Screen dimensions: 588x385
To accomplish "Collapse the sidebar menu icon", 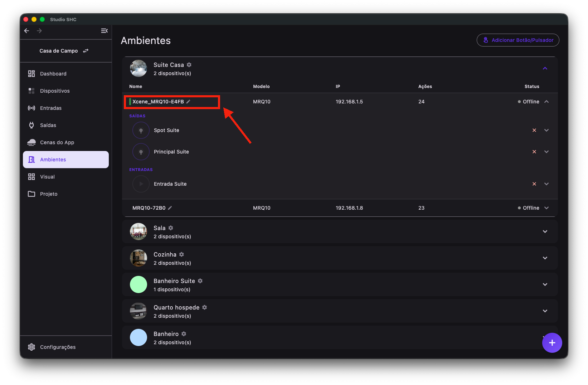I will coord(105,31).
